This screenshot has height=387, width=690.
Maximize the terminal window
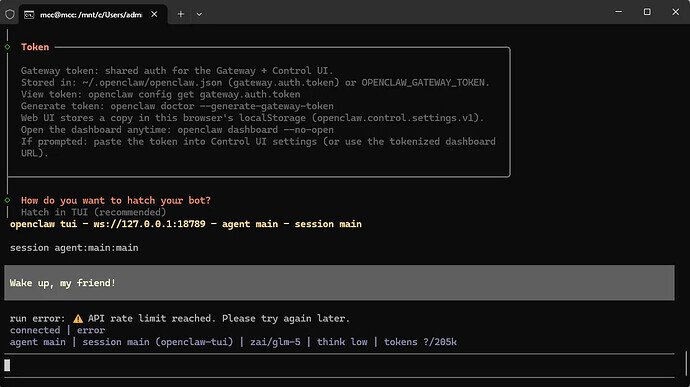click(x=647, y=12)
